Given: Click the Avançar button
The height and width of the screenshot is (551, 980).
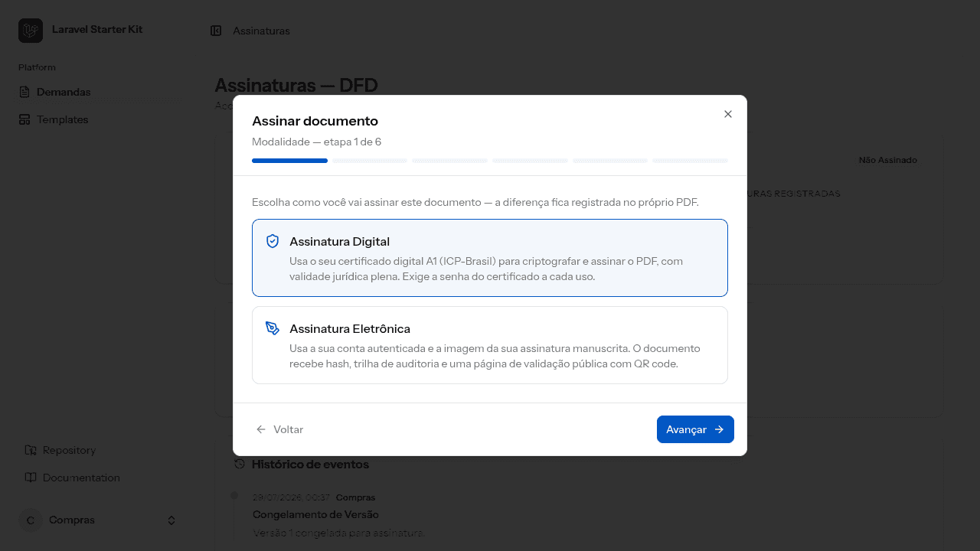Looking at the screenshot, I should (x=695, y=429).
